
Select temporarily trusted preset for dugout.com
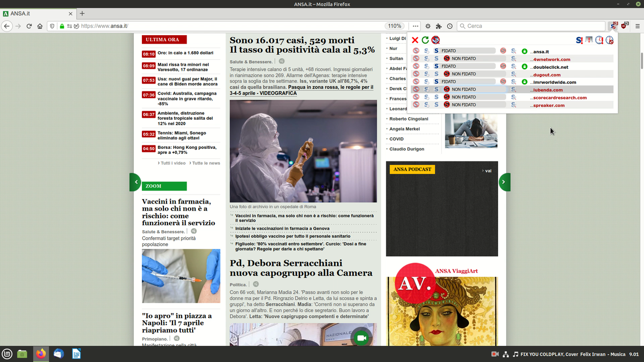426,74
